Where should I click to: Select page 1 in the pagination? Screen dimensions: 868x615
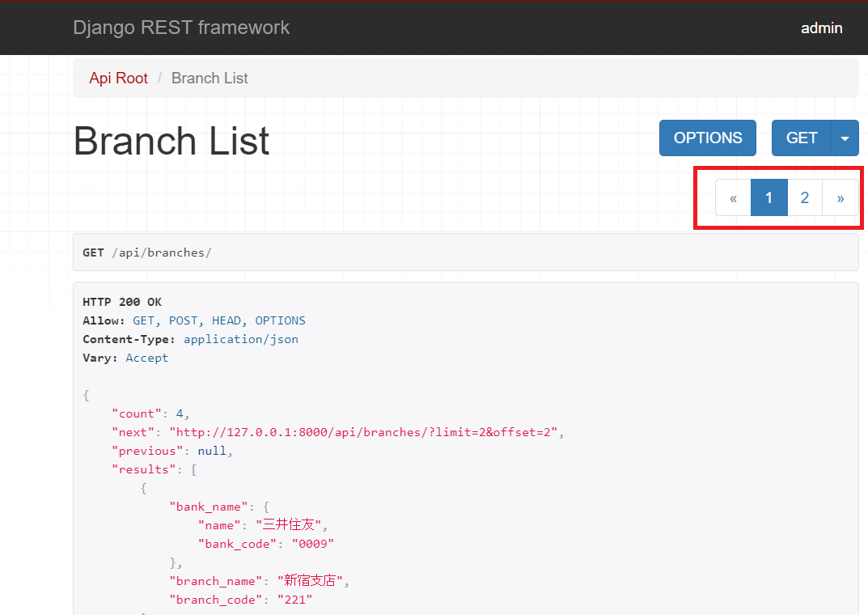768,197
